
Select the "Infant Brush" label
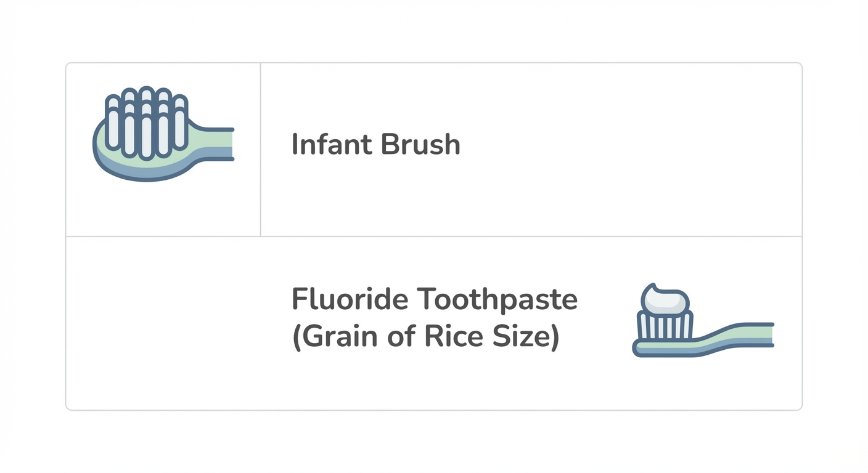(375, 145)
